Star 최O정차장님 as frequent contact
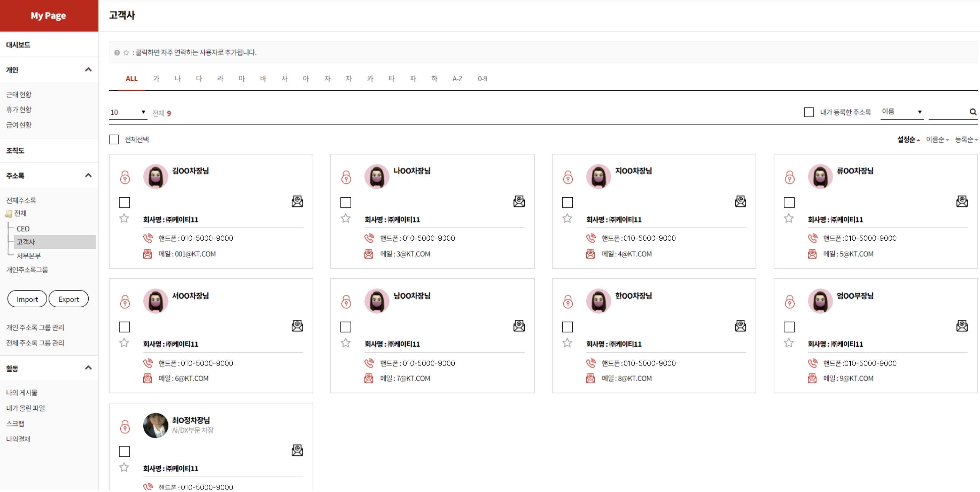This screenshot has height=492, width=980. pyautogui.click(x=124, y=468)
